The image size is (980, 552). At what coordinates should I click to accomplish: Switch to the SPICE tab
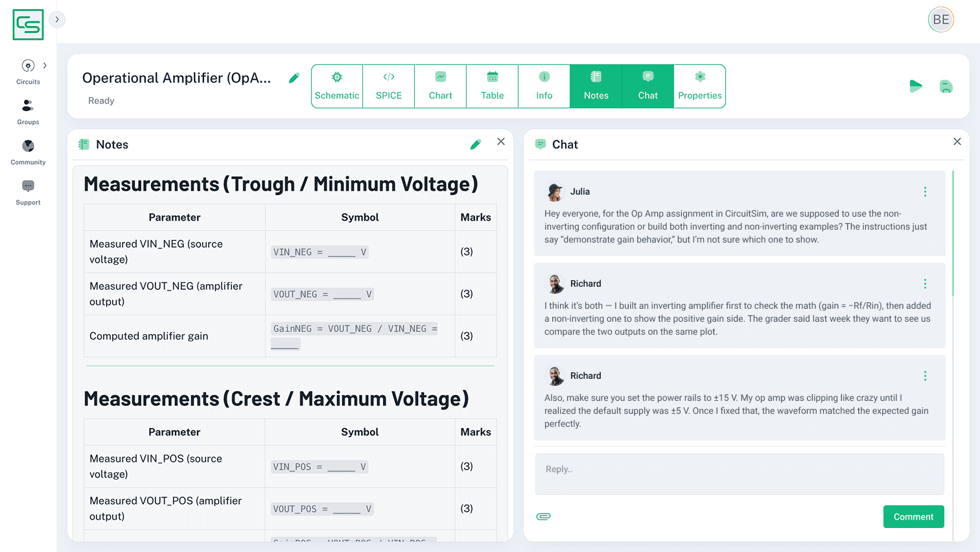tap(389, 86)
